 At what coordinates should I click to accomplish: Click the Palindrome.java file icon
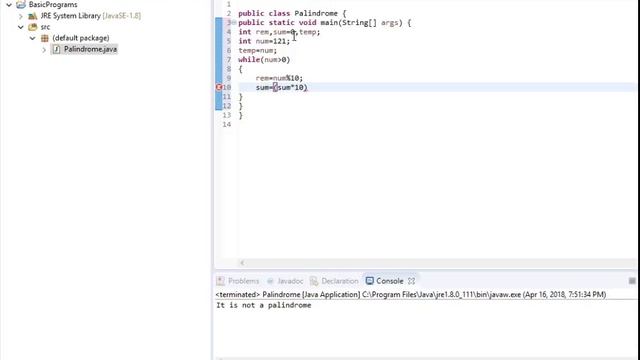56,49
